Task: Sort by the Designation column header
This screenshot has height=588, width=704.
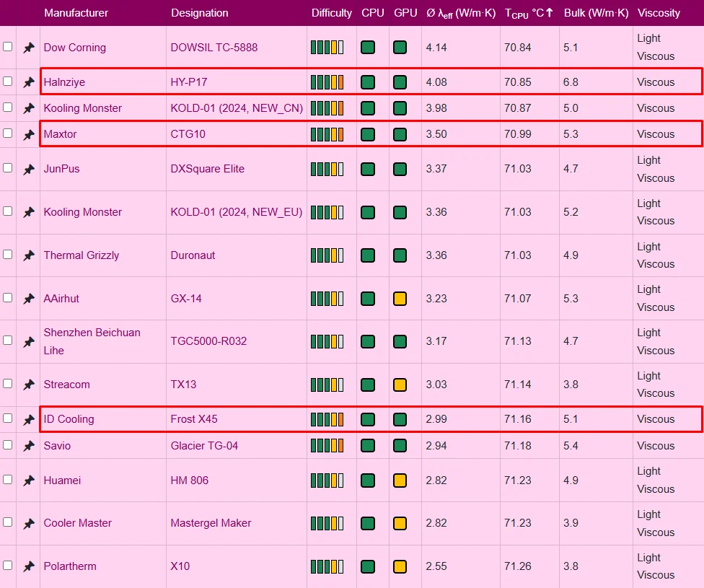Action: click(199, 13)
